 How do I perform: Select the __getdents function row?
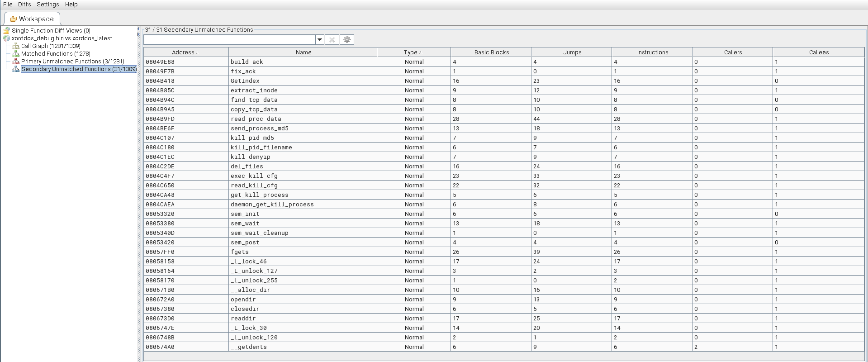[x=248, y=347]
